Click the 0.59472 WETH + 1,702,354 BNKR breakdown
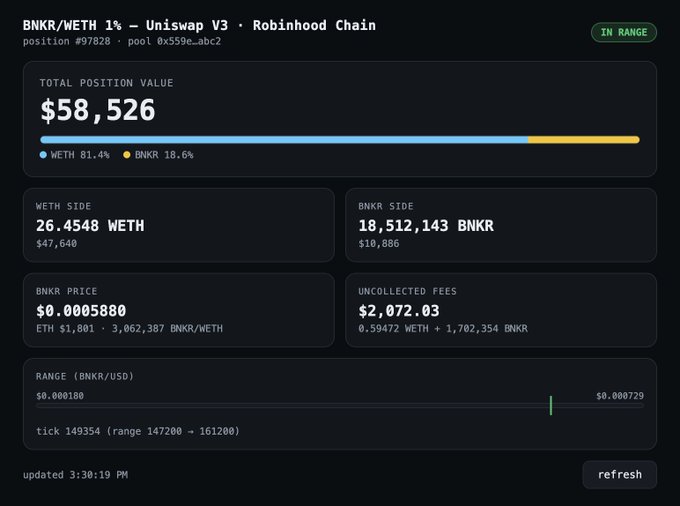This screenshot has height=506, width=680. (443, 328)
